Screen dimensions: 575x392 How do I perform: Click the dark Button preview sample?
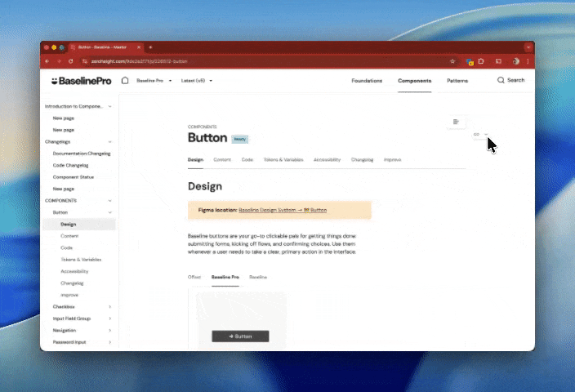point(240,336)
